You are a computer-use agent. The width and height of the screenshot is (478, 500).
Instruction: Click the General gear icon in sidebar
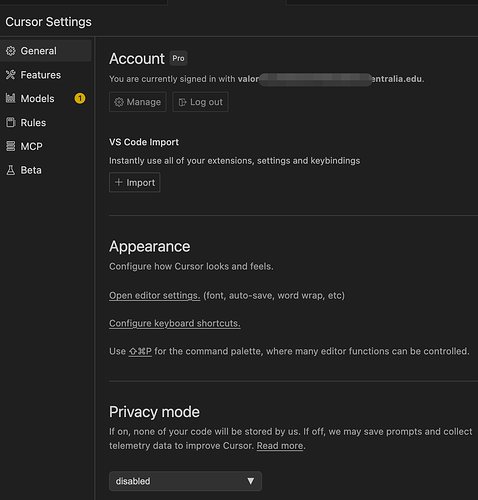(x=11, y=51)
